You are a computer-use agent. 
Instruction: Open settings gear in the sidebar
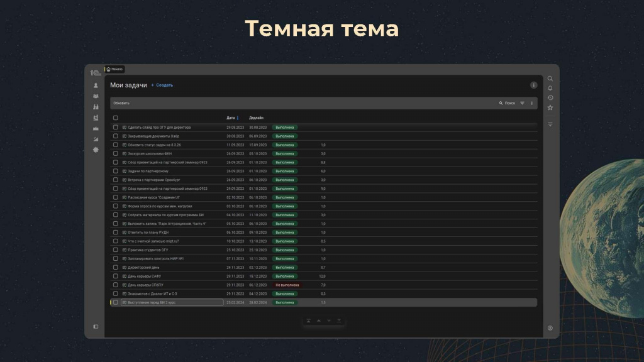coord(96,150)
